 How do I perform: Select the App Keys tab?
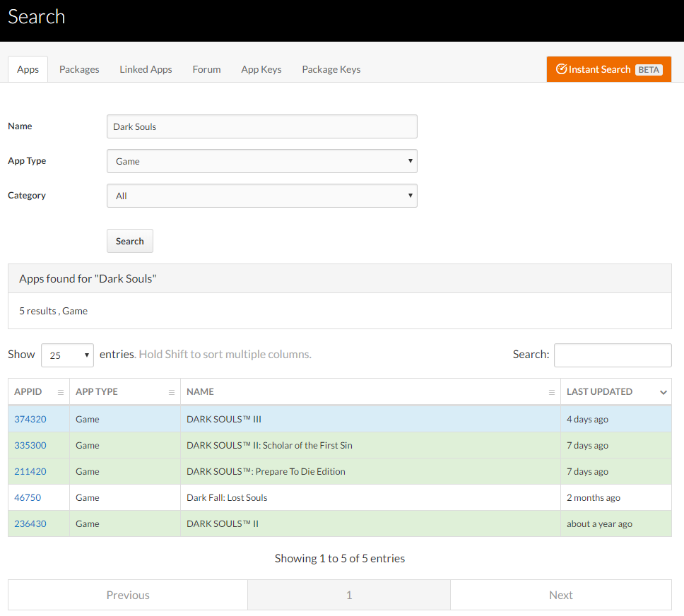[x=261, y=69]
